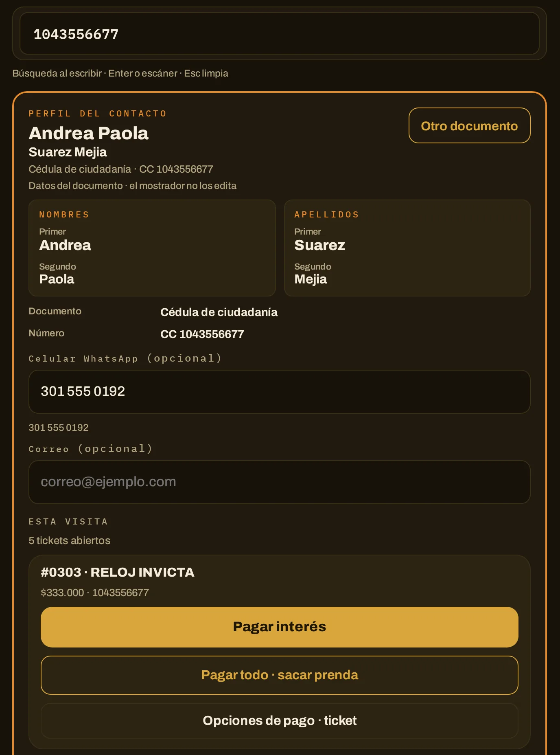560x755 pixels.
Task: Click the 5 tickets abiertos text
Action: click(69, 540)
